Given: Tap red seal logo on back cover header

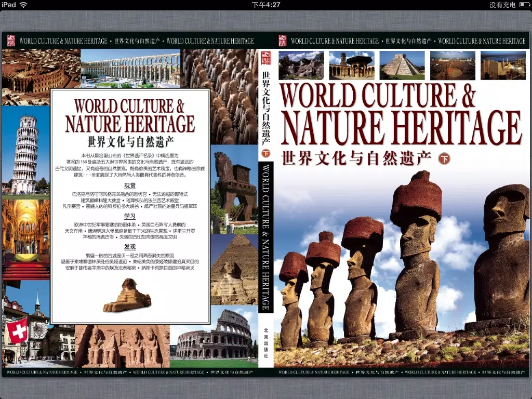Looking at the screenshot, I should click(11, 41).
